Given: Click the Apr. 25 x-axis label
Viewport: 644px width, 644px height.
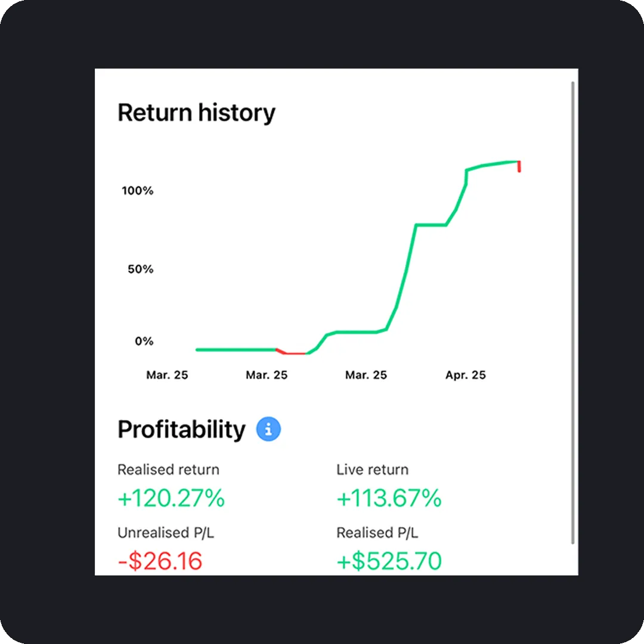Looking at the screenshot, I should (x=465, y=375).
